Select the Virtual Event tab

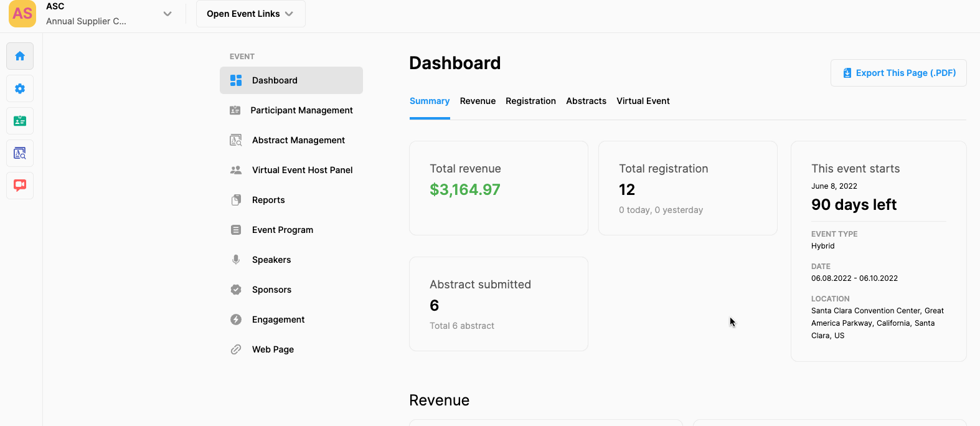pos(643,101)
